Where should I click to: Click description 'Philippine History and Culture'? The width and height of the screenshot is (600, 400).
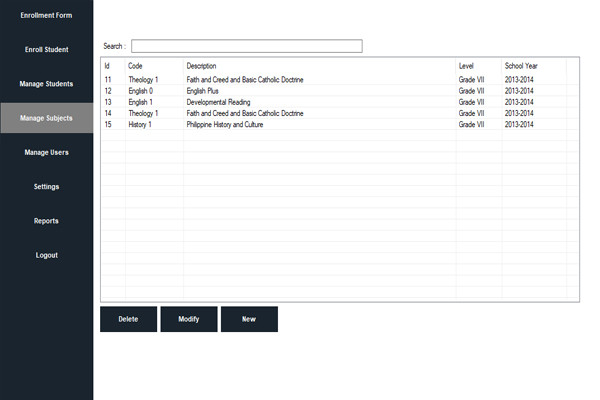(225, 124)
